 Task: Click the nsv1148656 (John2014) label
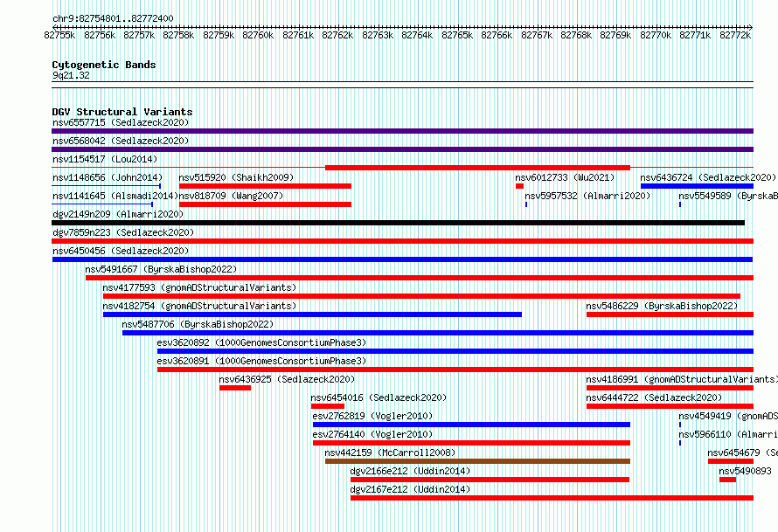coord(108,177)
